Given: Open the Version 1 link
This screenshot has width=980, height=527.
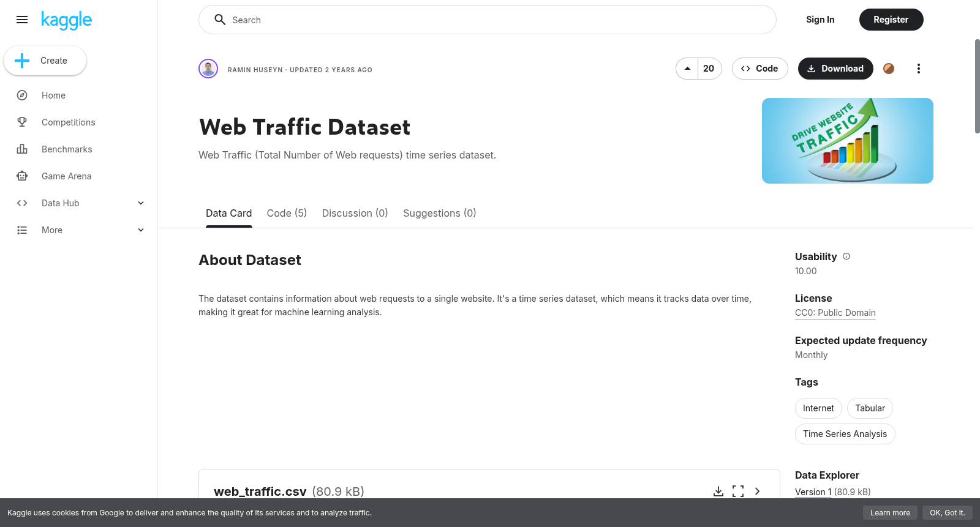Looking at the screenshot, I should 813,492.
